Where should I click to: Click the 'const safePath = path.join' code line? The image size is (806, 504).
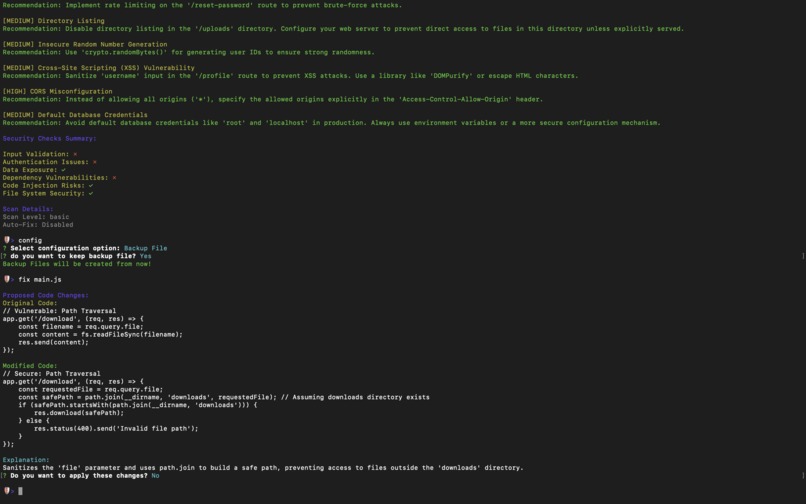tap(224, 398)
